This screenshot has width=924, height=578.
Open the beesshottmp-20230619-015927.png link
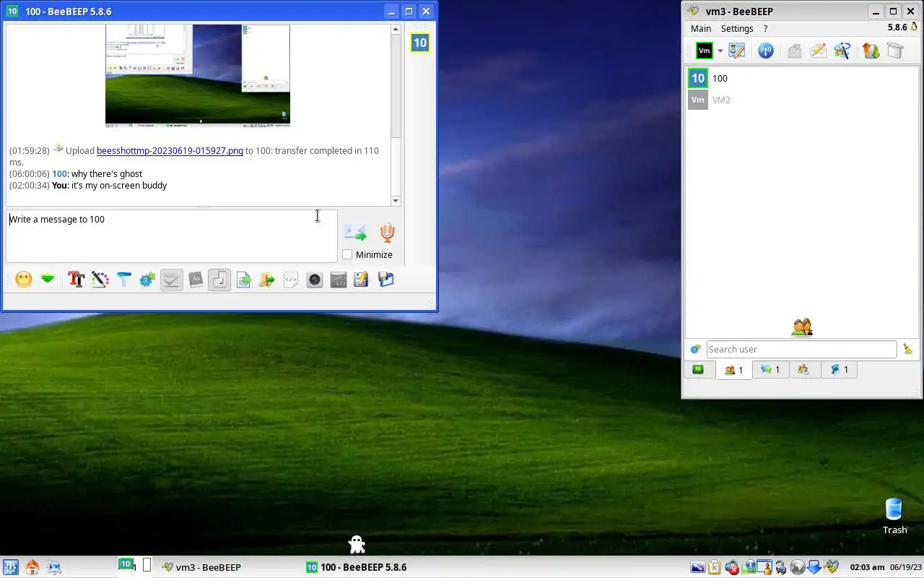170,150
